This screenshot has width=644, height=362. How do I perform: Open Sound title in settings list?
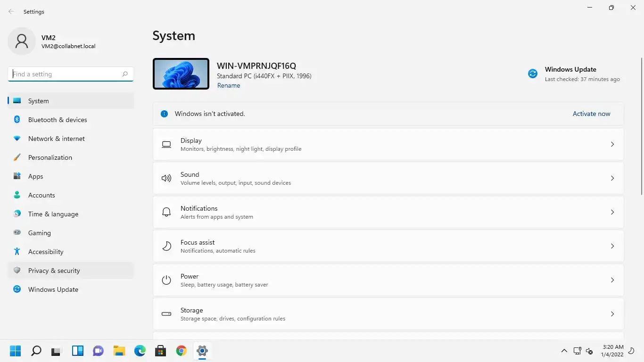(x=190, y=174)
